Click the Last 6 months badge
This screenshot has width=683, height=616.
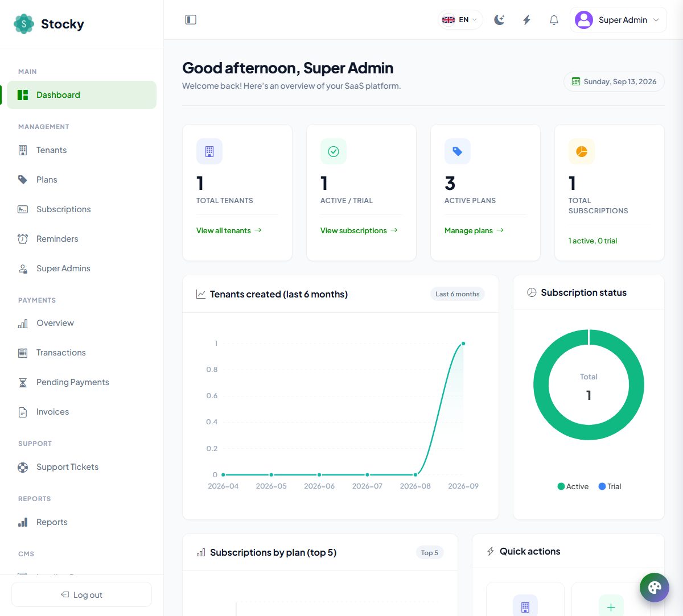pos(458,294)
